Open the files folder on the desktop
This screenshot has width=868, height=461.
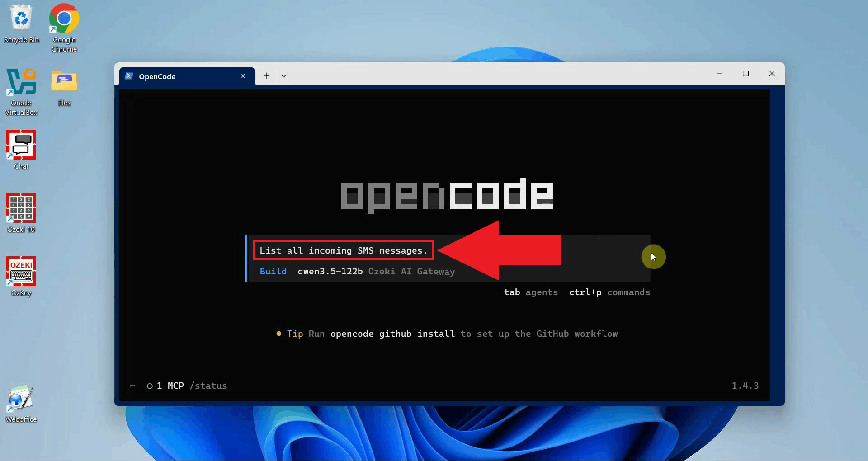(64, 87)
